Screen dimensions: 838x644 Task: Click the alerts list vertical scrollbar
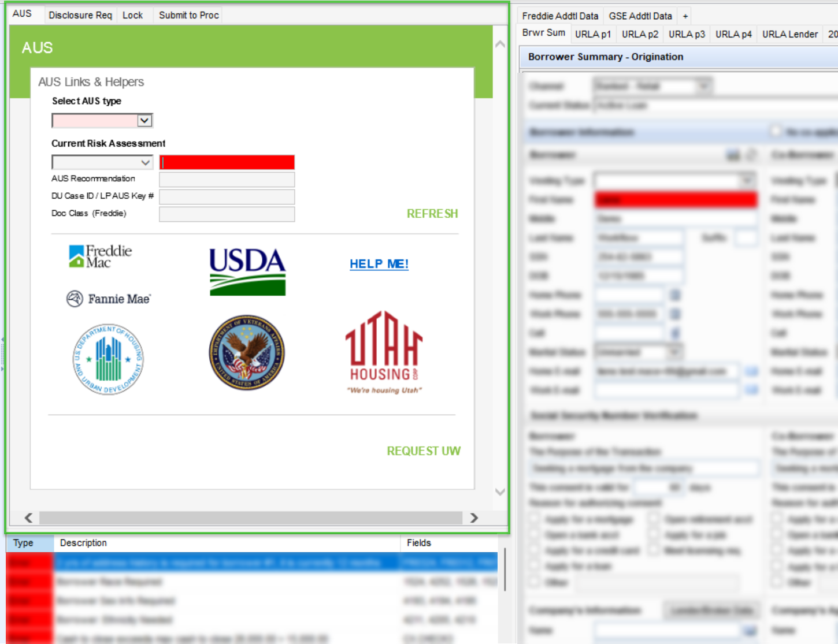point(505,569)
